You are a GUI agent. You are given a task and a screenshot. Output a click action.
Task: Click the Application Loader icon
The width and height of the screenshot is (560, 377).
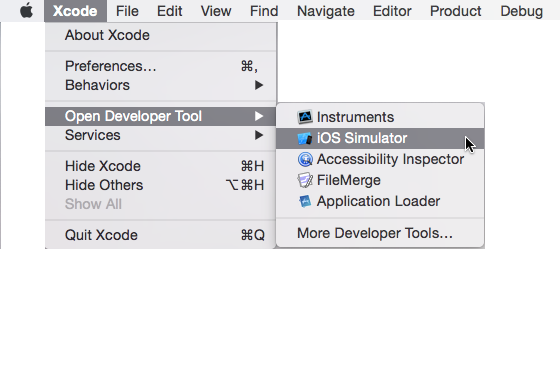tap(305, 201)
